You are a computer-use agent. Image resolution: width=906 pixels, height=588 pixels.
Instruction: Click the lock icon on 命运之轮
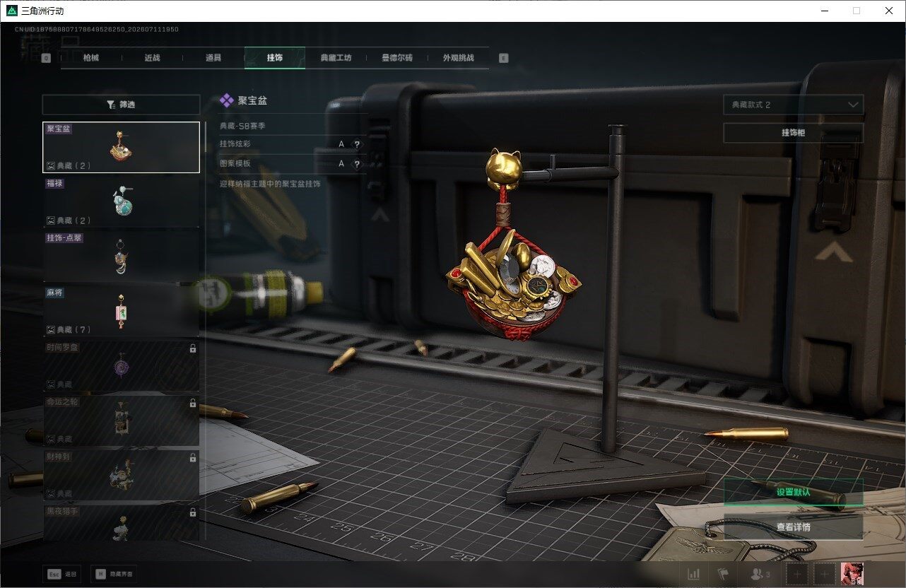193,404
